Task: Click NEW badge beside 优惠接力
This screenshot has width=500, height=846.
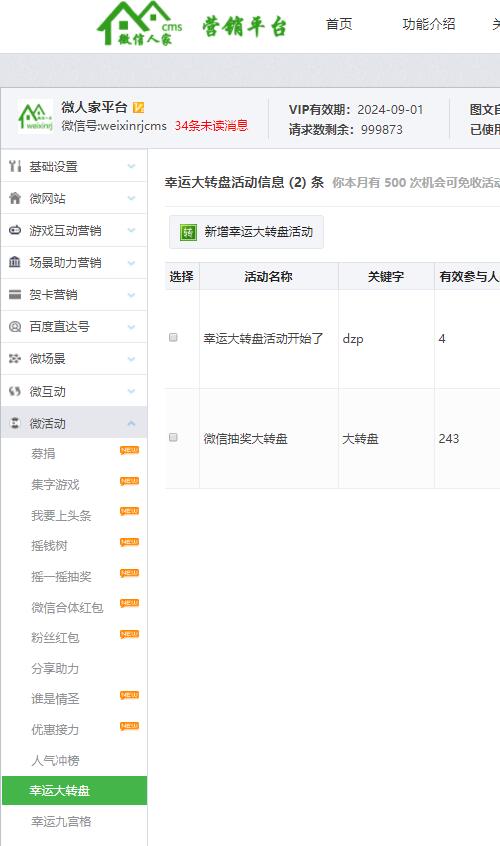Action: [x=129, y=726]
